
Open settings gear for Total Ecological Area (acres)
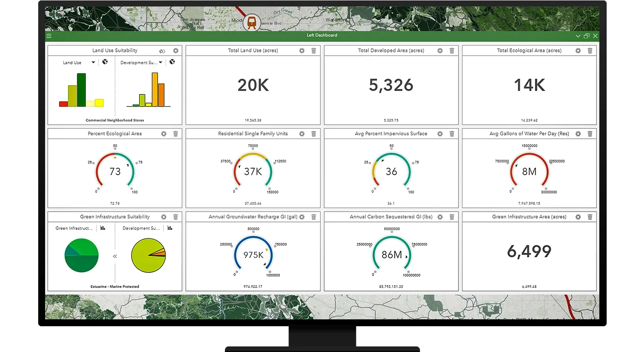pyautogui.click(x=578, y=51)
